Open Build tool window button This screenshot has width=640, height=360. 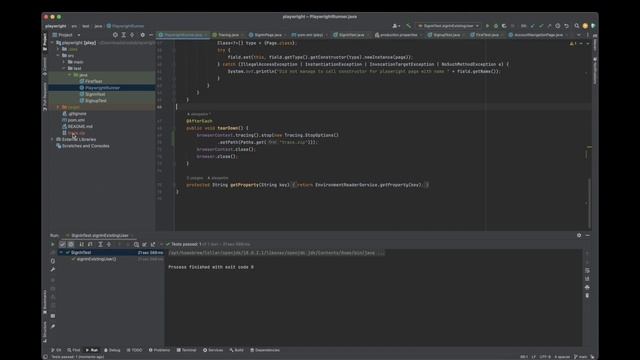click(237, 350)
